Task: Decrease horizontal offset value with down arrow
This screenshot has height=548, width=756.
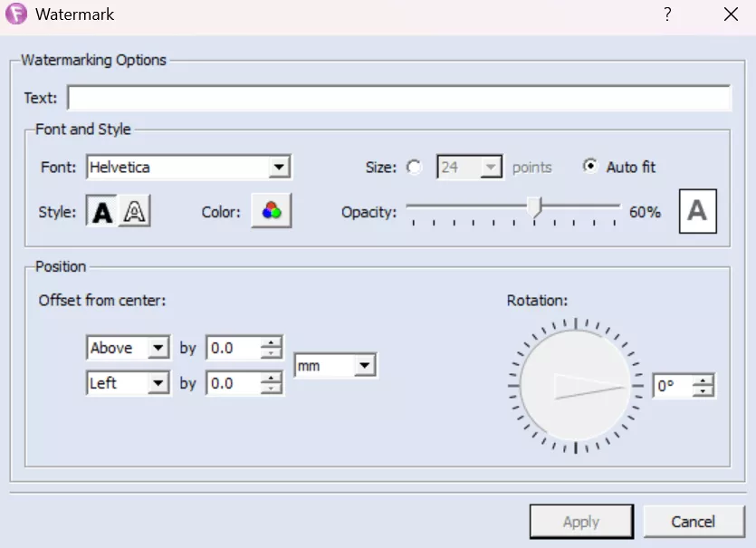Action: point(271,389)
